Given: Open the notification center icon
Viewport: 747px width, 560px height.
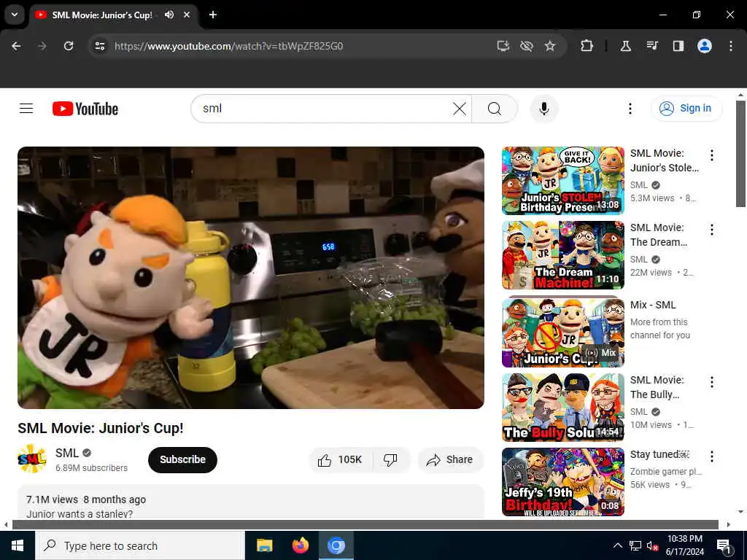Looking at the screenshot, I should 724,546.
